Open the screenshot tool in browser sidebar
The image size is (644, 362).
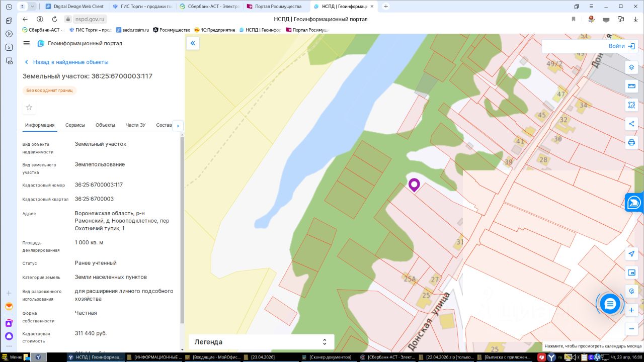click(9, 61)
